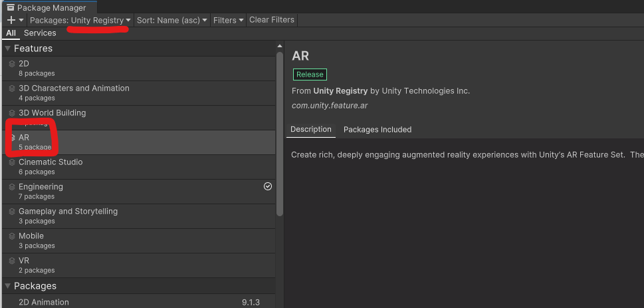Click the 3D Characters and Animation layers icon

tap(12, 89)
